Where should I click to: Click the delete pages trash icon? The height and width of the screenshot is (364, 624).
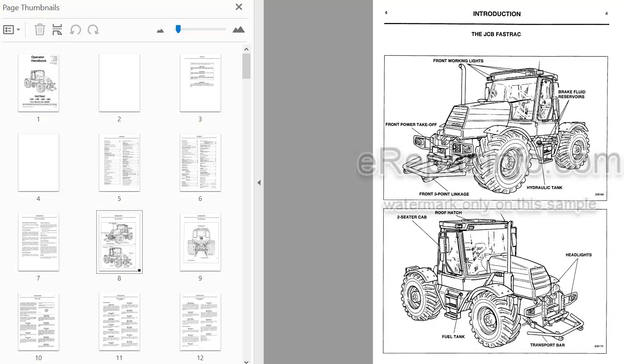[x=40, y=29]
